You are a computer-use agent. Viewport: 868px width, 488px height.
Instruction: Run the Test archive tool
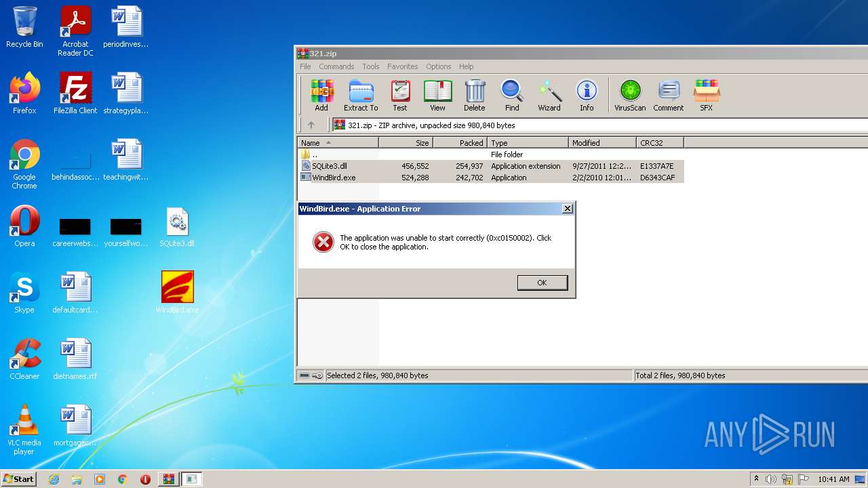pyautogui.click(x=400, y=96)
